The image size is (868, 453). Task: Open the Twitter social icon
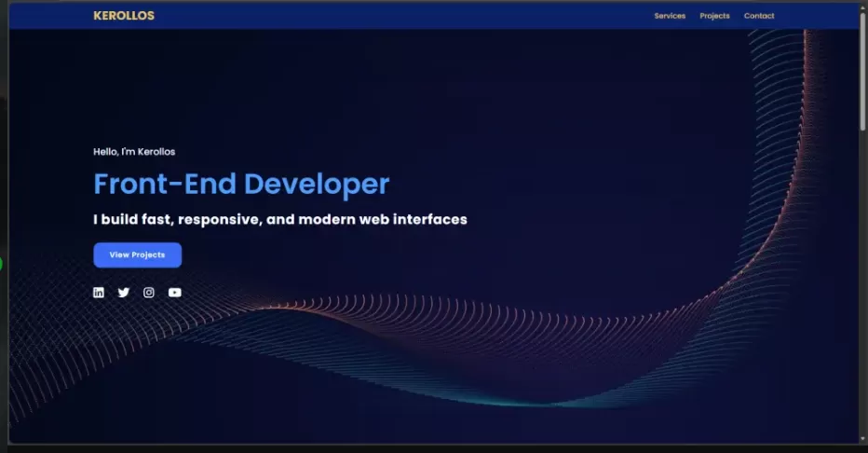(x=124, y=293)
